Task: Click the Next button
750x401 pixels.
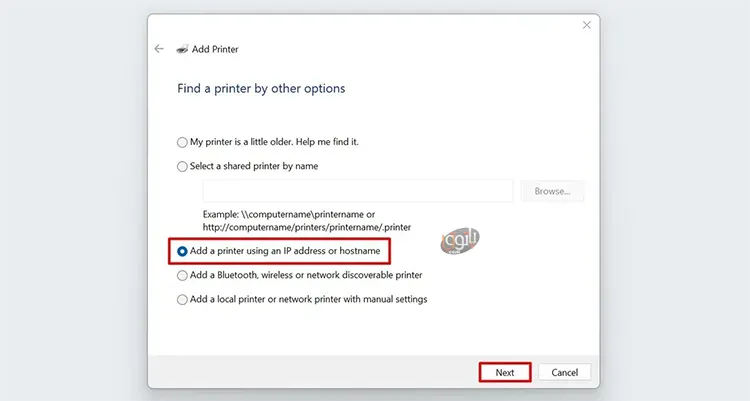Action: click(505, 372)
